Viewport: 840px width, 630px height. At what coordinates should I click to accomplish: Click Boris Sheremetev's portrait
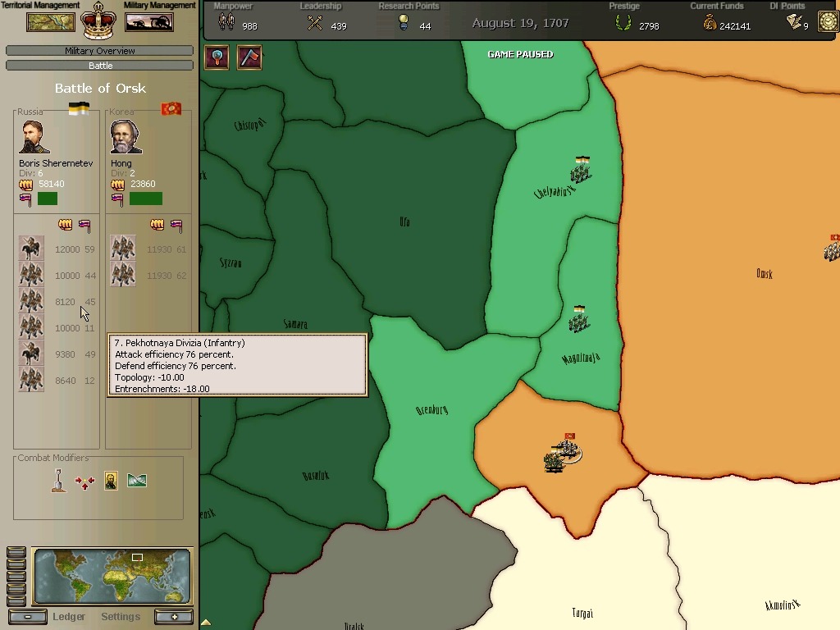34,137
